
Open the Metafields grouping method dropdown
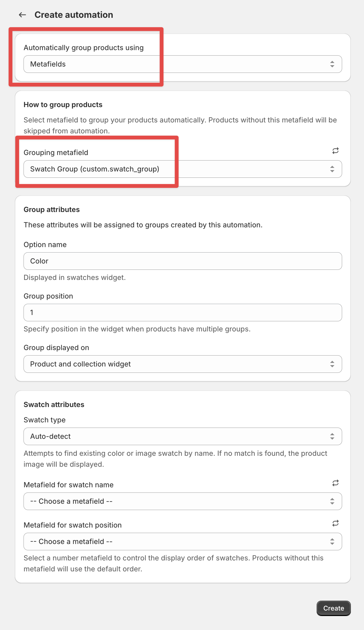(183, 64)
